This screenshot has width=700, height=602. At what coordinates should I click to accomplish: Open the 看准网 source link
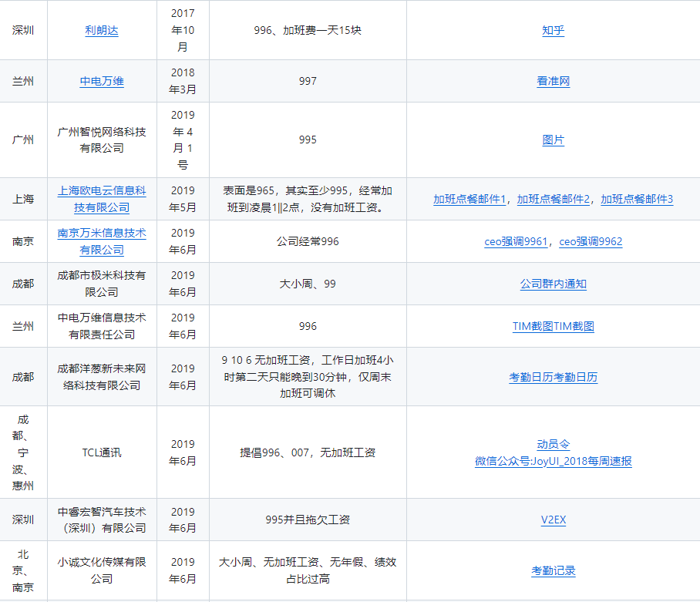[553, 81]
